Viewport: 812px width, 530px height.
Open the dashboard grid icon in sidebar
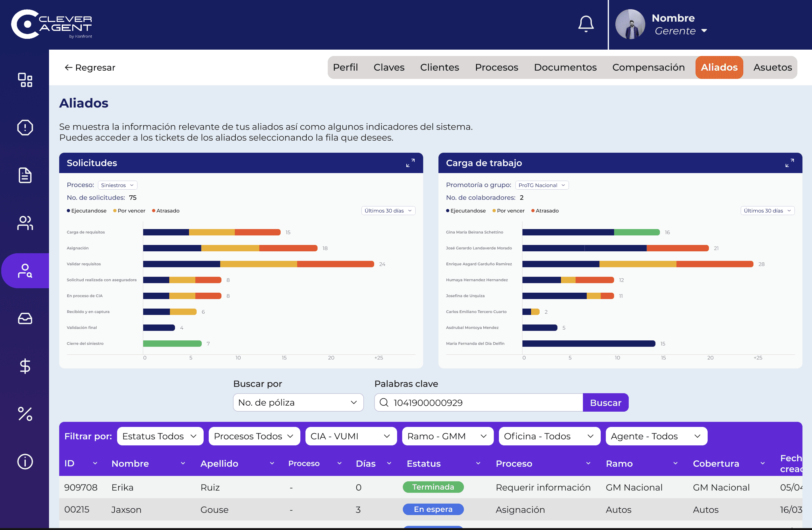pyautogui.click(x=25, y=80)
